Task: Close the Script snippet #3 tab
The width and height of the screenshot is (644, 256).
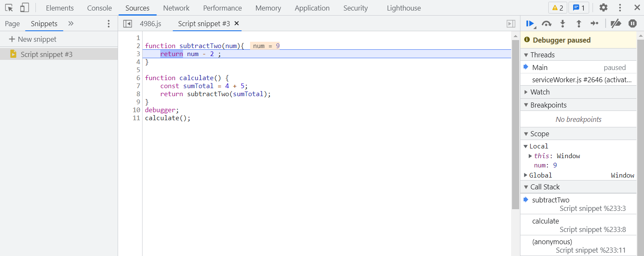Action: click(237, 24)
